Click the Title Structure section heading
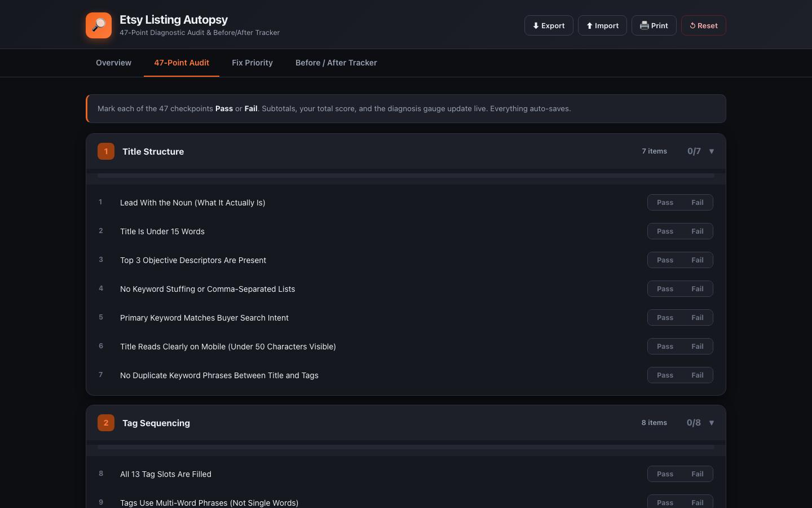Image resolution: width=812 pixels, height=508 pixels. pyautogui.click(x=153, y=151)
